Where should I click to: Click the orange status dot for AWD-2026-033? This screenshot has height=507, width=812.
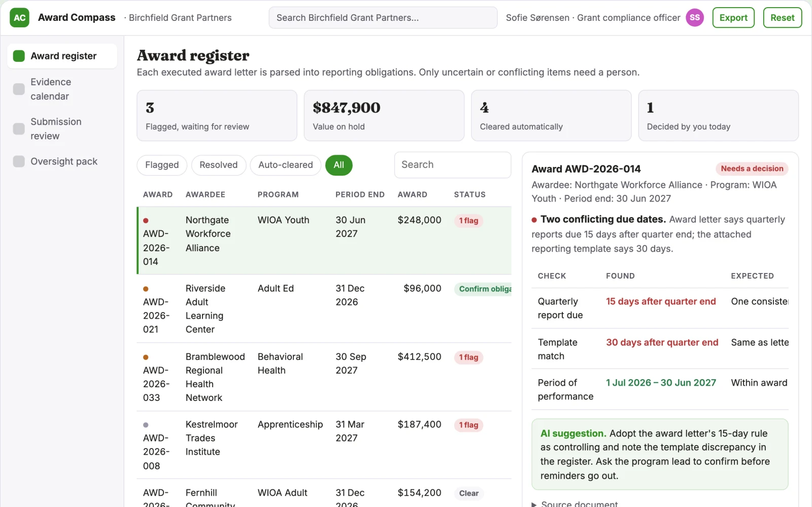tap(146, 357)
